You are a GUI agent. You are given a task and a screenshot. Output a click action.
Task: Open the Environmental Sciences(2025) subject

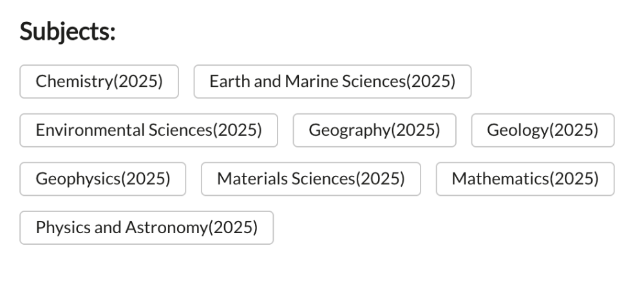pos(149,130)
